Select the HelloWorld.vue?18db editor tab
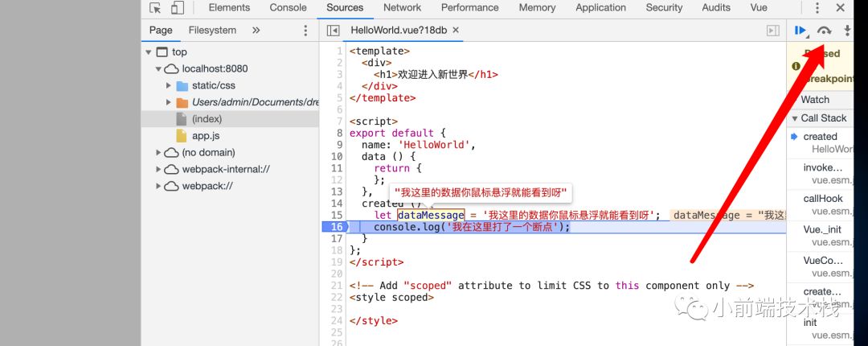This screenshot has width=868, height=346. click(399, 31)
